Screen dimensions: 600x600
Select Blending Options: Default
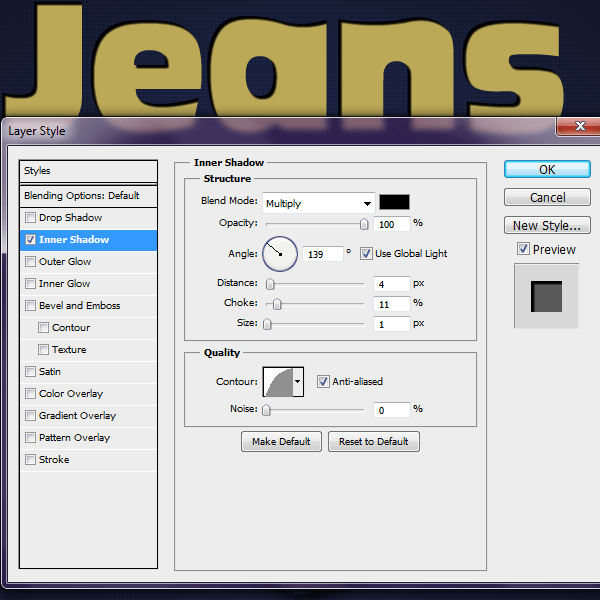(82, 196)
